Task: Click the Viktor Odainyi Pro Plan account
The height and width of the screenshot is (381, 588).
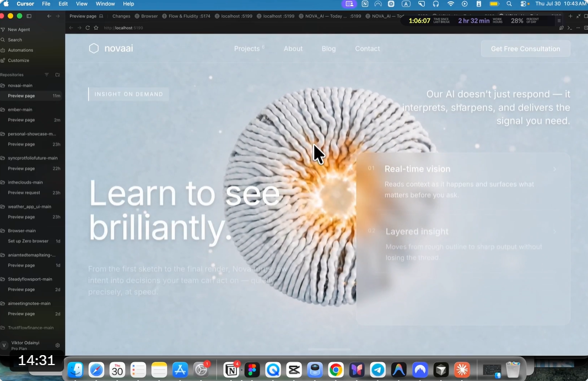Action: pos(25,345)
